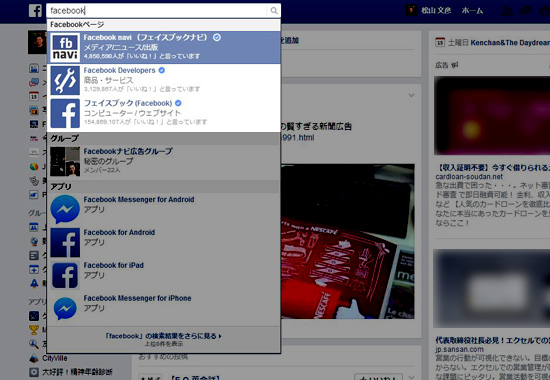Expand post options chevron arrow
This screenshot has height=380, width=550.
point(411,95)
